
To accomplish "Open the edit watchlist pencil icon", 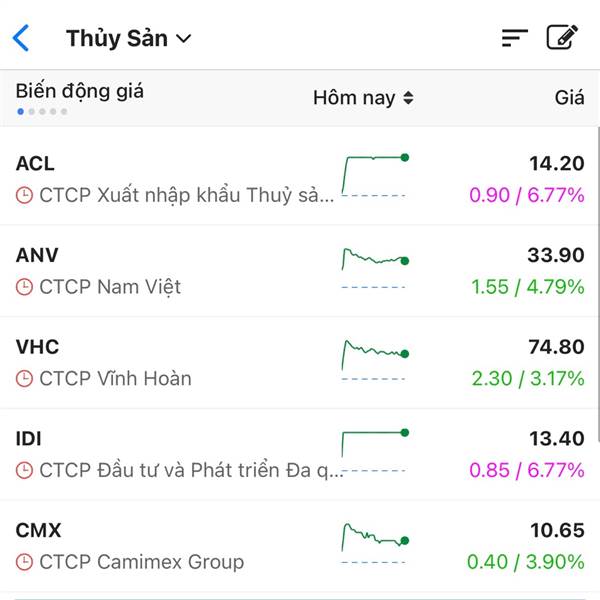I will click(x=562, y=37).
